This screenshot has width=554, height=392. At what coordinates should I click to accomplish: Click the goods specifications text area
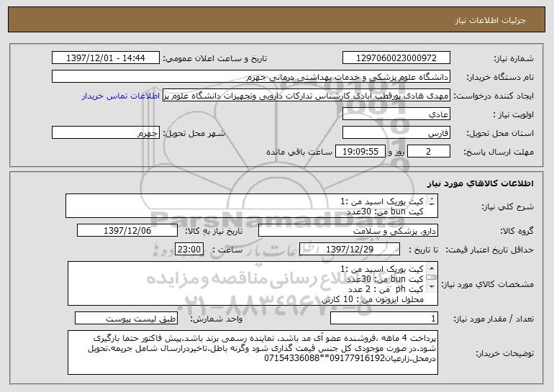[x=253, y=283]
